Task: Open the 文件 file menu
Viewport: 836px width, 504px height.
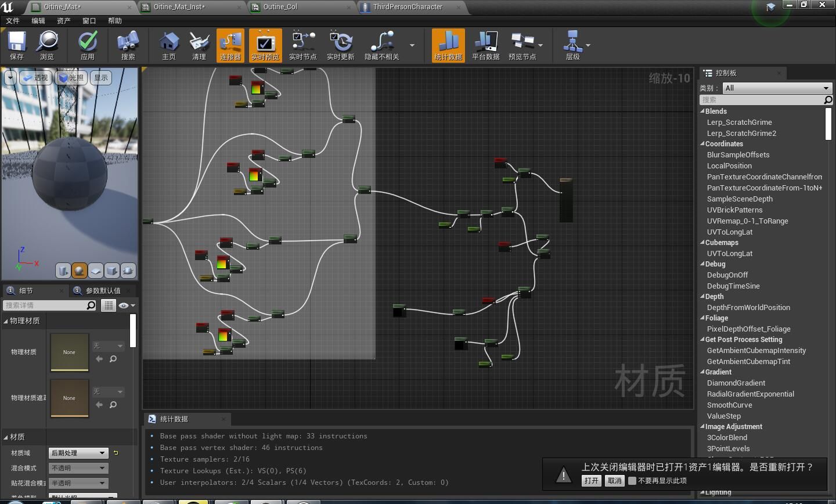Action: pos(13,20)
